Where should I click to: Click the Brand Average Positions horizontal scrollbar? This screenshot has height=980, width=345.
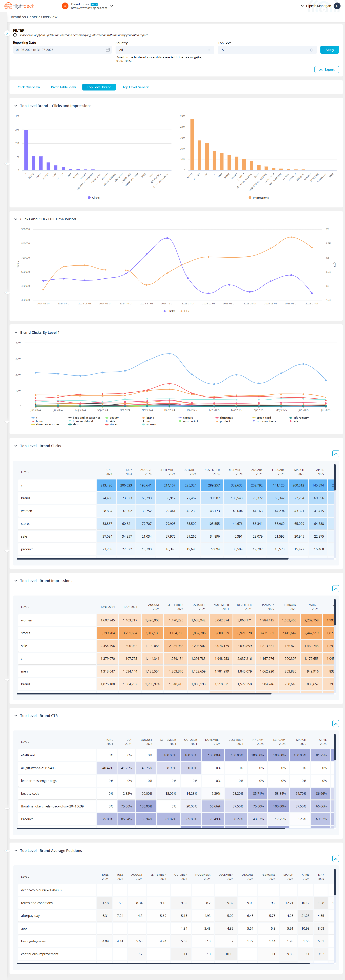(x=163, y=964)
